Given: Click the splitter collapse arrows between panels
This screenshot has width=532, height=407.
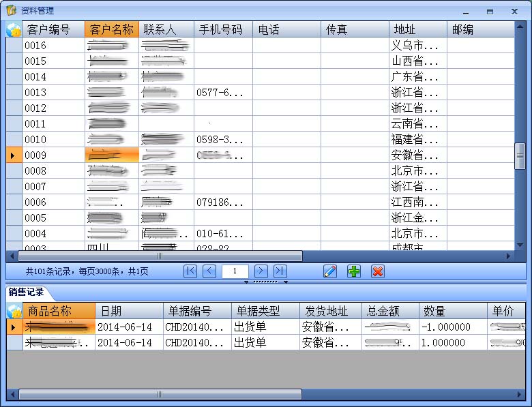Looking at the screenshot, I should click(266, 282).
